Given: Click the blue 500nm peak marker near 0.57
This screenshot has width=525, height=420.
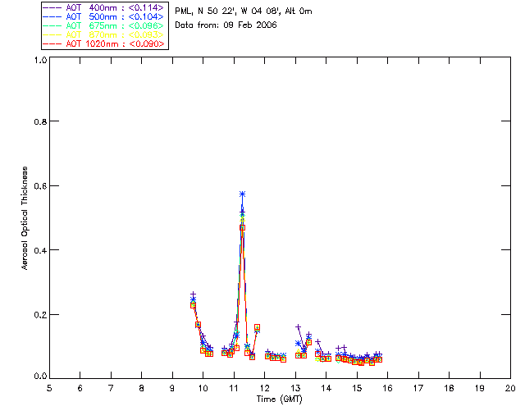Looking at the screenshot, I should point(243,194).
